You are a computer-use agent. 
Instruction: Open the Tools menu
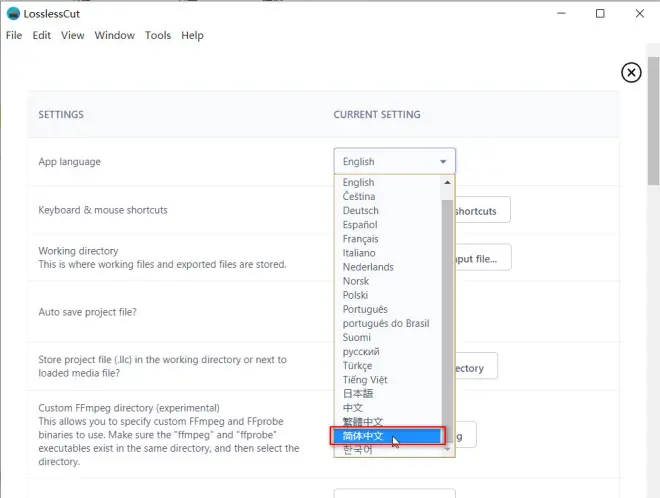click(x=158, y=35)
